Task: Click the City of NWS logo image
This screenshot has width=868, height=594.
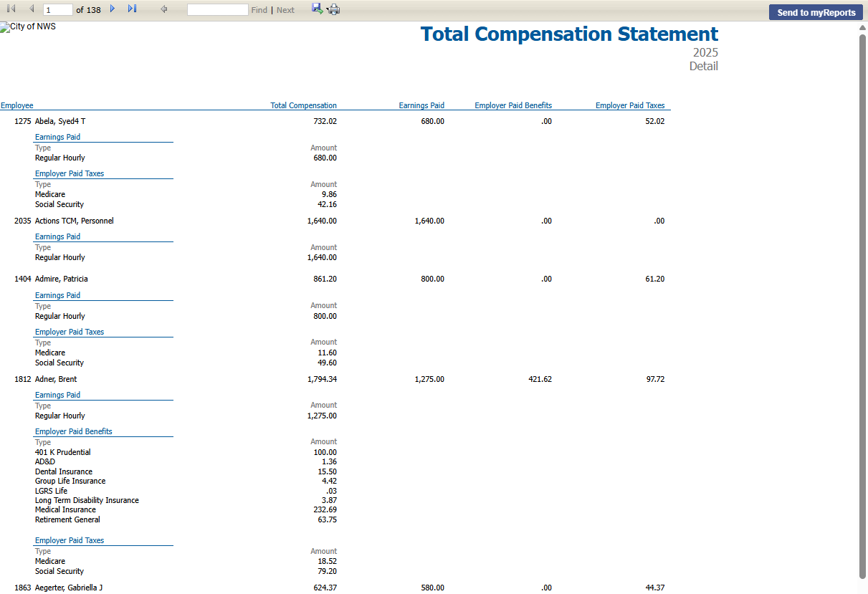Action: (28, 27)
